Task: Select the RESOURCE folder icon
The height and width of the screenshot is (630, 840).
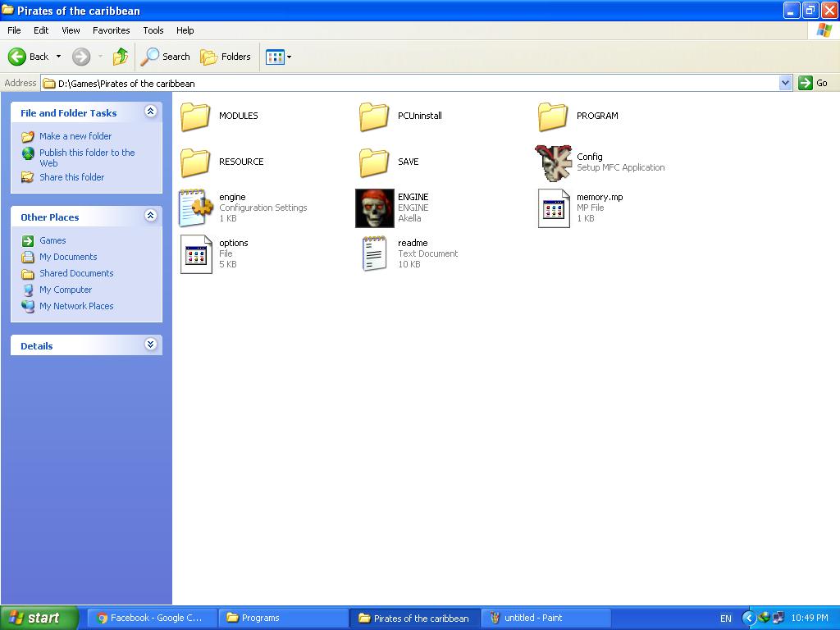Action: [x=195, y=162]
